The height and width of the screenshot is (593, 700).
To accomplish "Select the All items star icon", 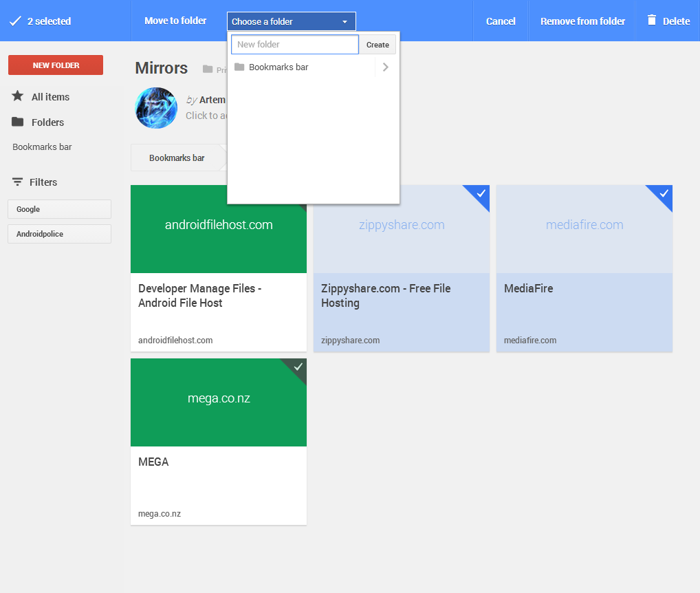I will click(18, 96).
